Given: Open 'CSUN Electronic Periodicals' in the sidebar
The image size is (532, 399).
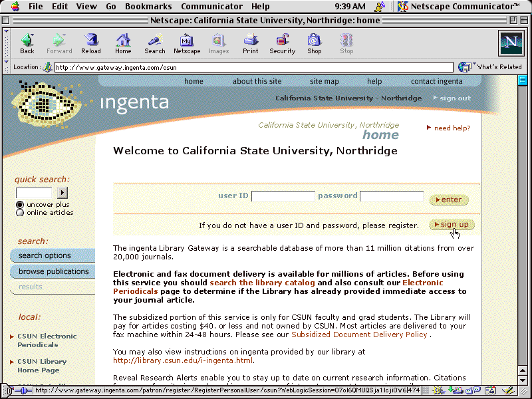Looking at the screenshot, I should [x=47, y=340].
